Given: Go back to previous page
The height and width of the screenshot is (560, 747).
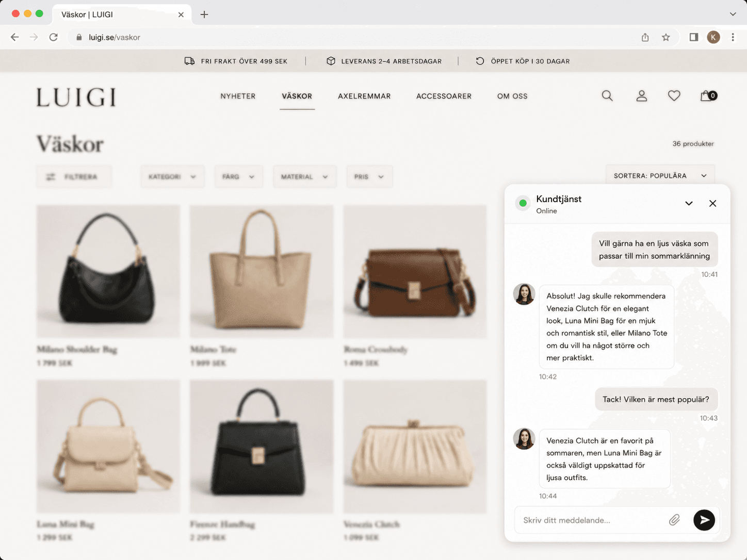Looking at the screenshot, I should click(15, 37).
